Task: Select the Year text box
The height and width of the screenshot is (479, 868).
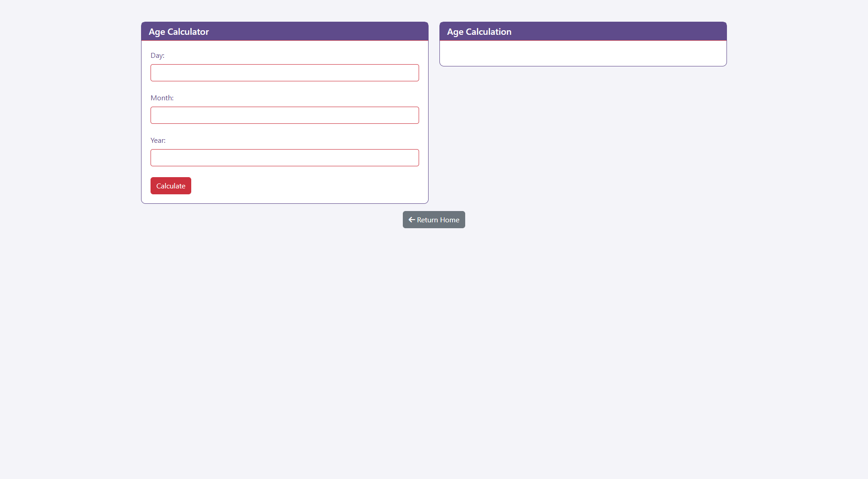Action: [284, 158]
